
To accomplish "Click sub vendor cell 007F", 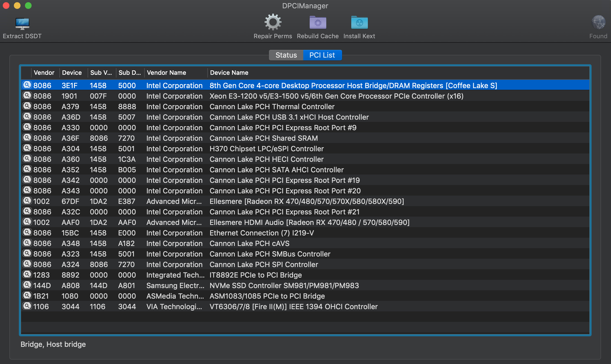I will [x=98, y=96].
